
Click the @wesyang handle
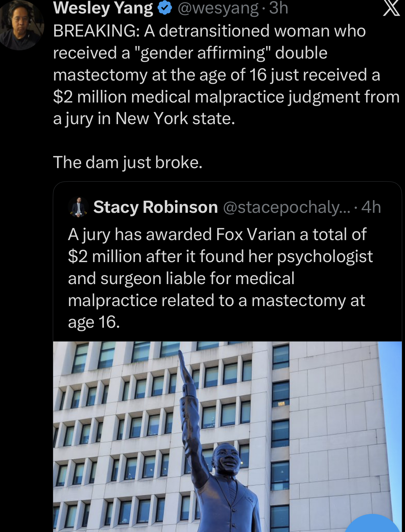click(218, 8)
